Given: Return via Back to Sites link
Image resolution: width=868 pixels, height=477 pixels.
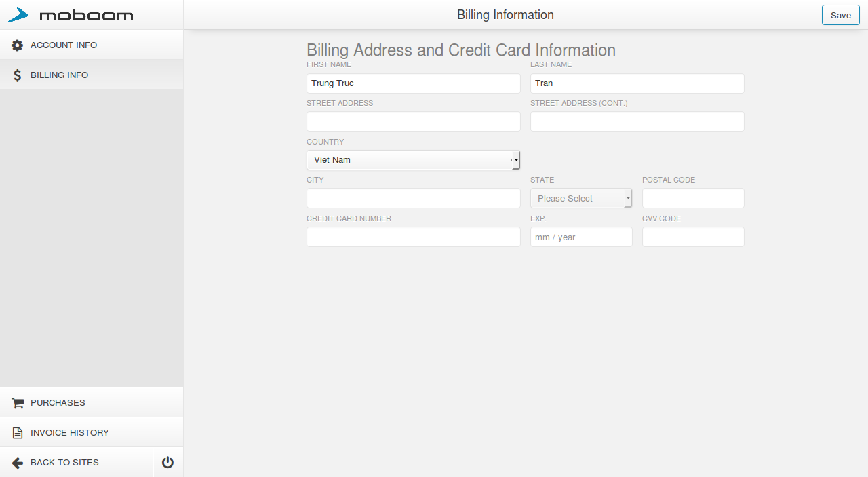Looking at the screenshot, I should [x=64, y=463].
